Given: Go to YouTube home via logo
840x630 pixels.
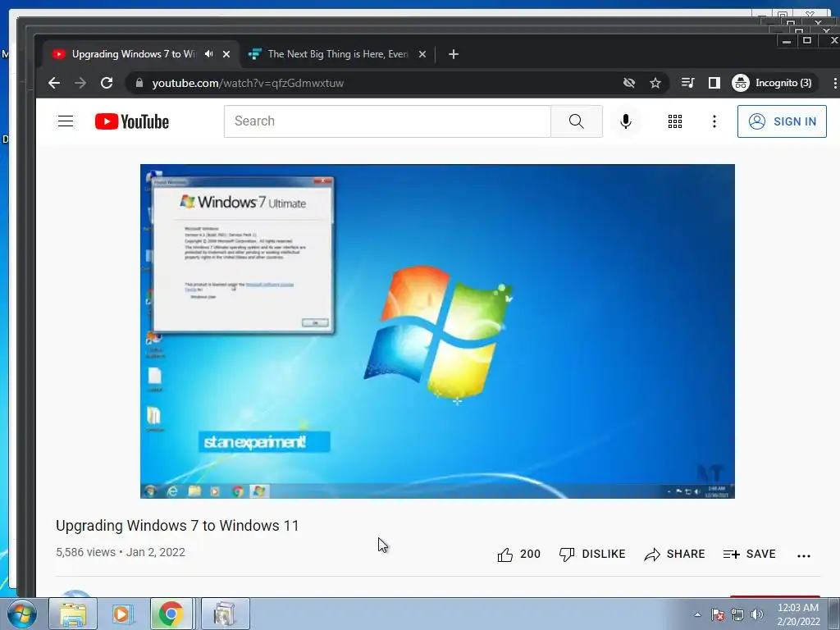Looking at the screenshot, I should (132, 121).
